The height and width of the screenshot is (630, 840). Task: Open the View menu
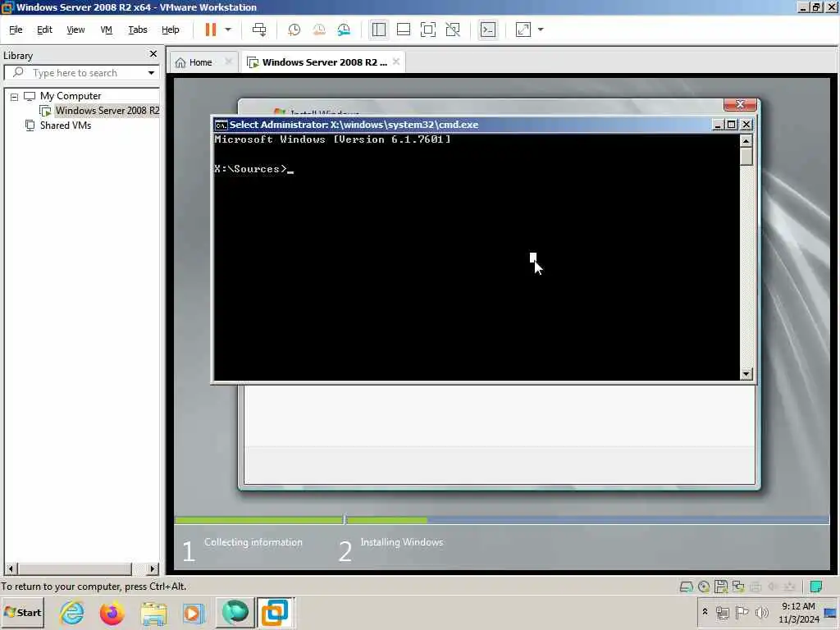(x=75, y=30)
